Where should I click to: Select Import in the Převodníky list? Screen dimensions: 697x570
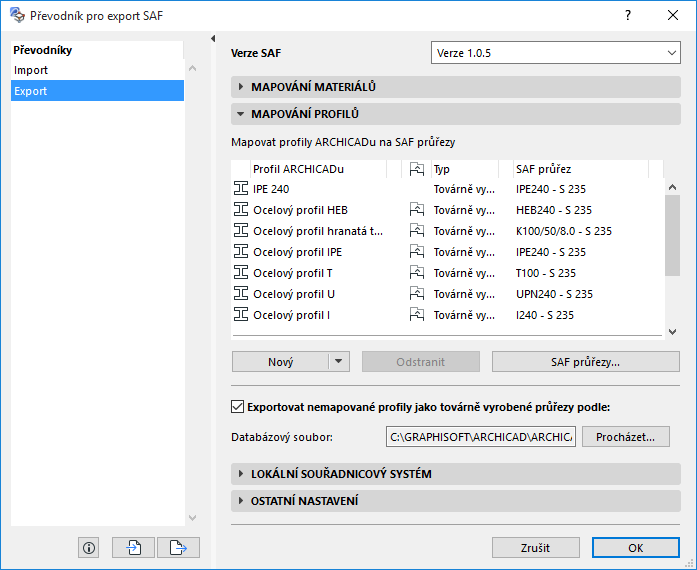tap(97, 70)
